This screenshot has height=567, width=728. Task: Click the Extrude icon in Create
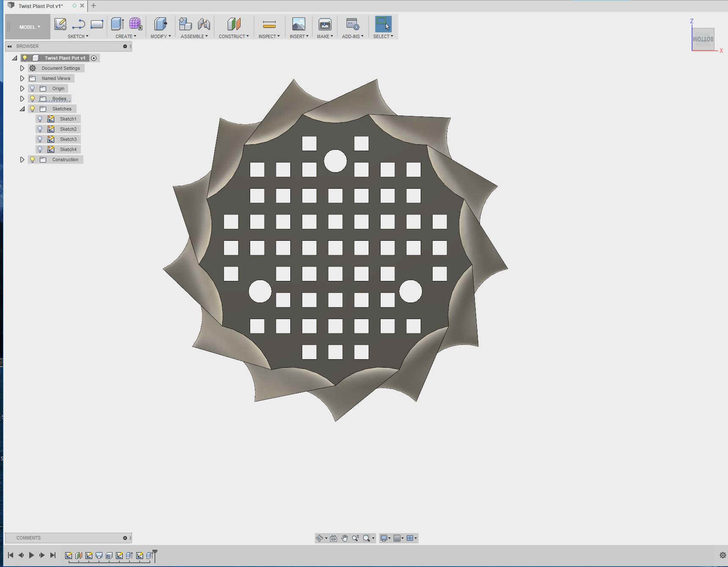point(118,24)
